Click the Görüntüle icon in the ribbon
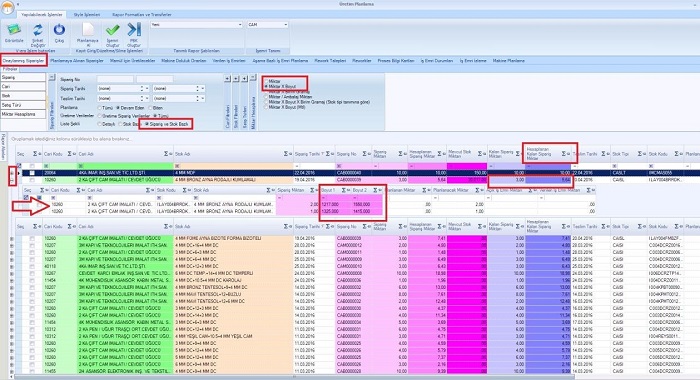The image size is (700, 380). (x=13, y=30)
